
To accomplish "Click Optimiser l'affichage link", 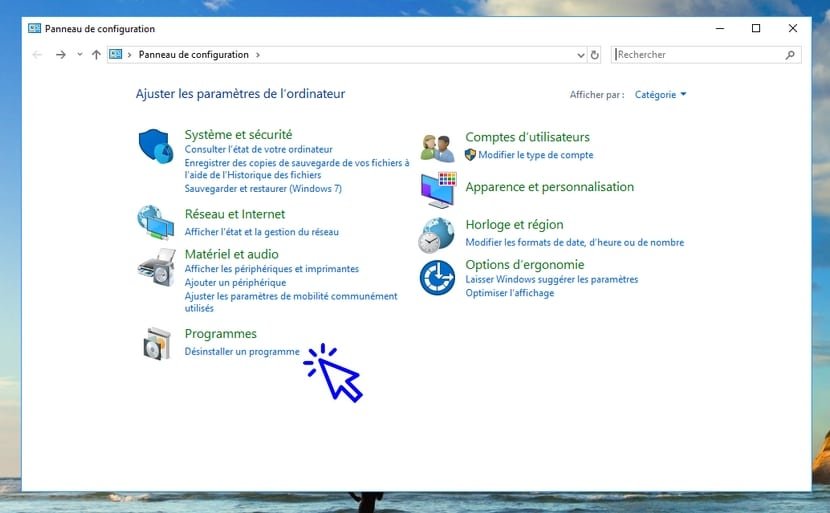I will pos(510,293).
